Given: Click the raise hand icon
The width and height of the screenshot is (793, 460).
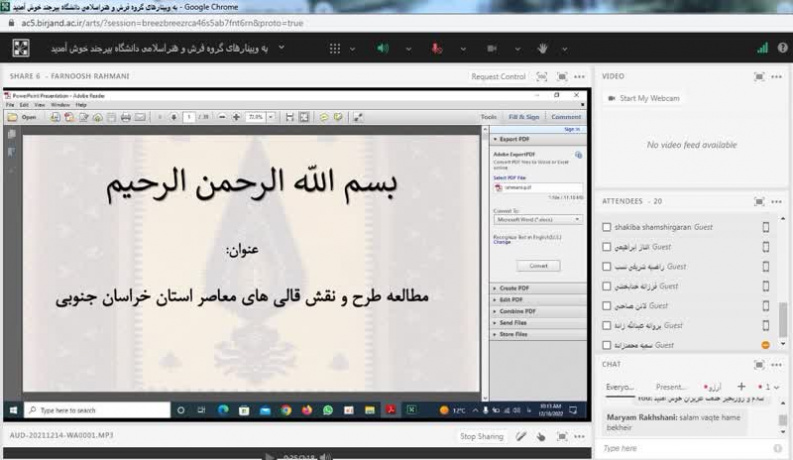Looking at the screenshot, I should coord(543,47).
